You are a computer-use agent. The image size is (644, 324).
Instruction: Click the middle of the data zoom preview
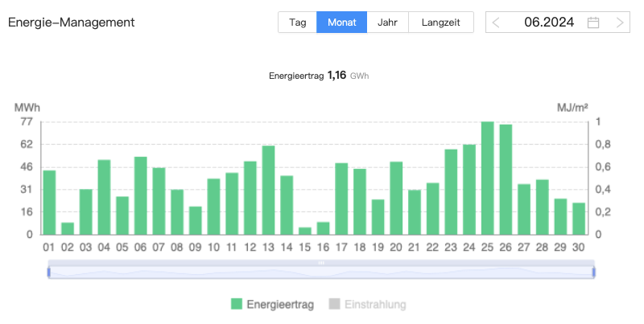click(x=321, y=273)
